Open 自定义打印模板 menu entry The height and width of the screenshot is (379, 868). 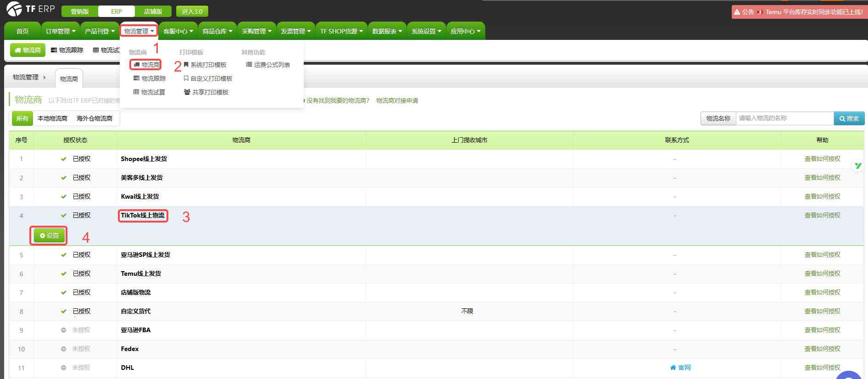[x=208, y=78]
